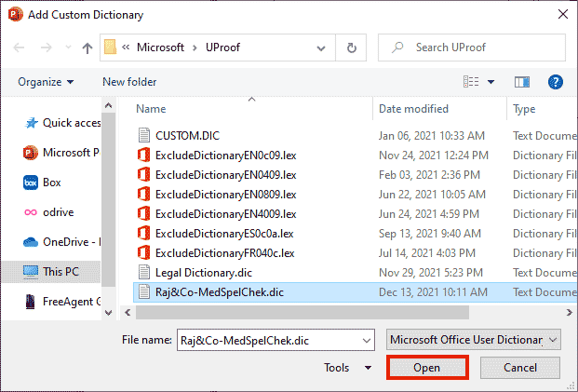The width and height of the screenshot is (578, 392).
Task: Click the Open button
Action: pos(427,368)
